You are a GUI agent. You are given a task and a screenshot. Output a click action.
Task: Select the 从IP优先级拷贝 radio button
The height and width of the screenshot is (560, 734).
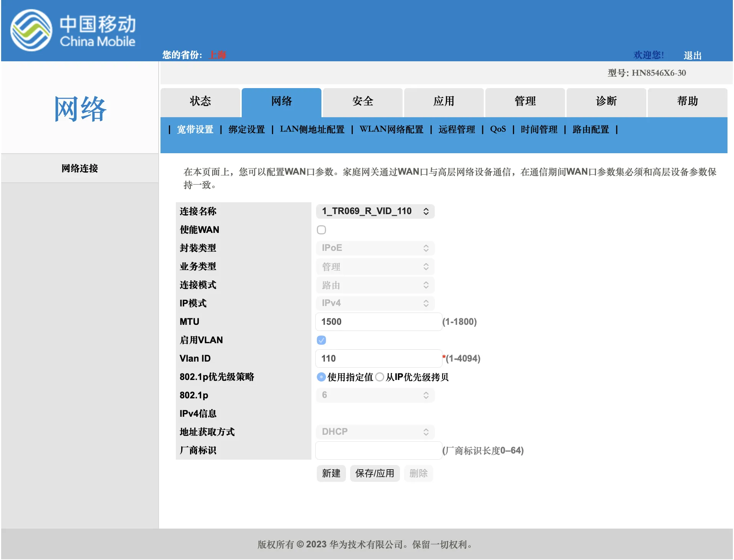(380, 377)
